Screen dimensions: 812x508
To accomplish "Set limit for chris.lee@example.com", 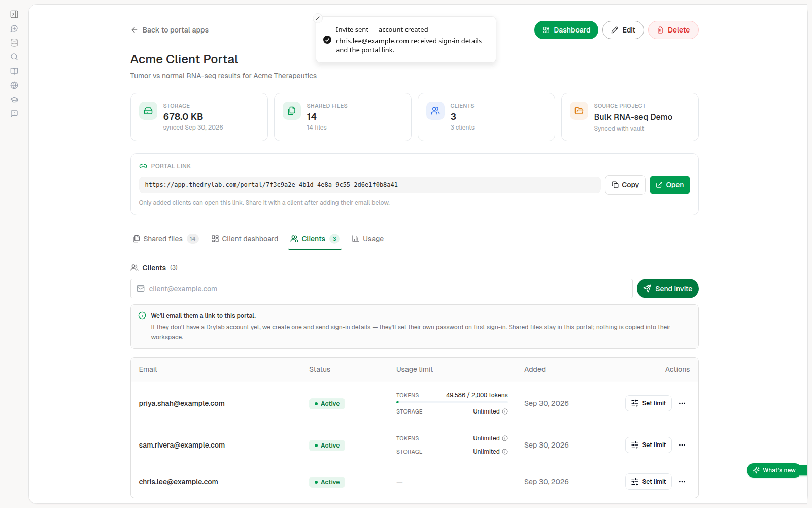I will [648, 482].
